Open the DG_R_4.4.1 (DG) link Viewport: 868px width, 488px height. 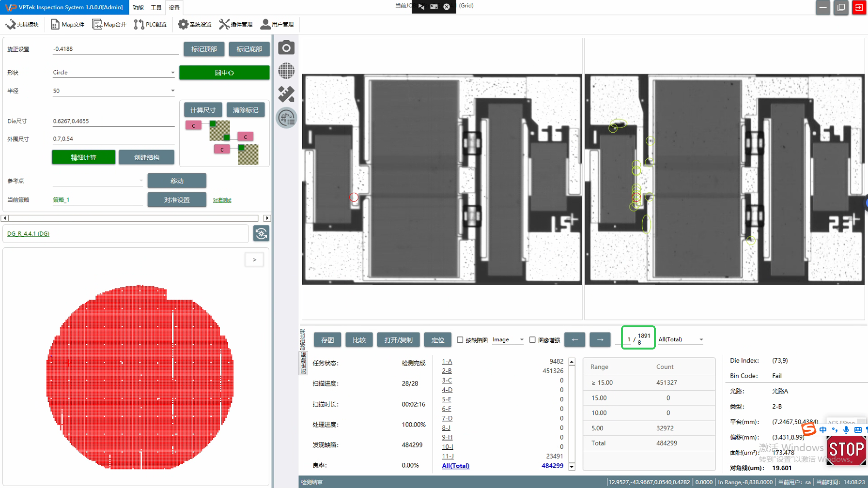[28, 233]
